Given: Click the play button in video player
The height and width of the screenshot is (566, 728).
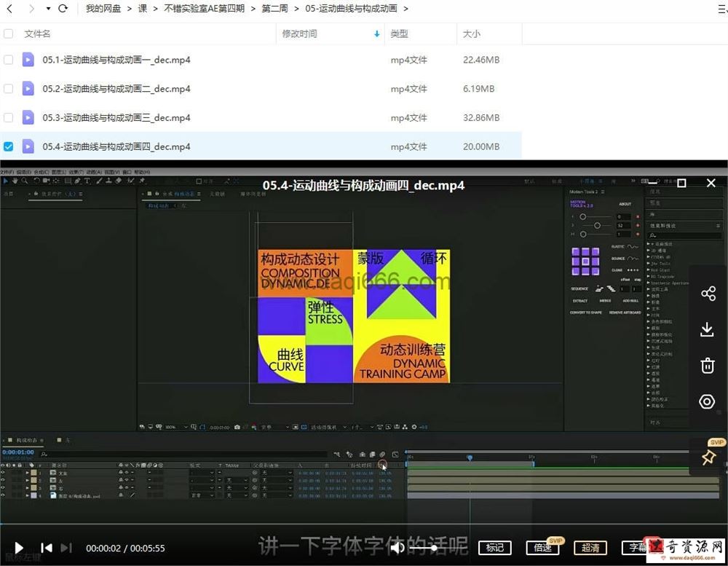Looking at the screenshot, I should (19, 548).
